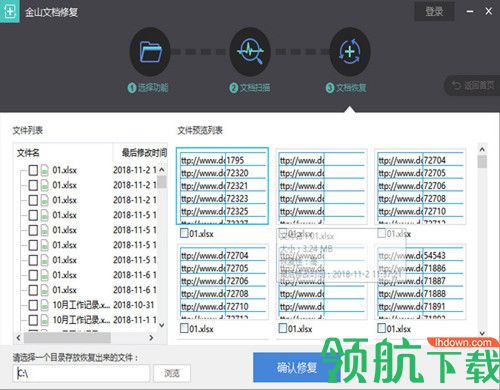Viewport: 500px width, 390px height.
Task: Click the 登录 login button
Action: (x=434, y=12)
